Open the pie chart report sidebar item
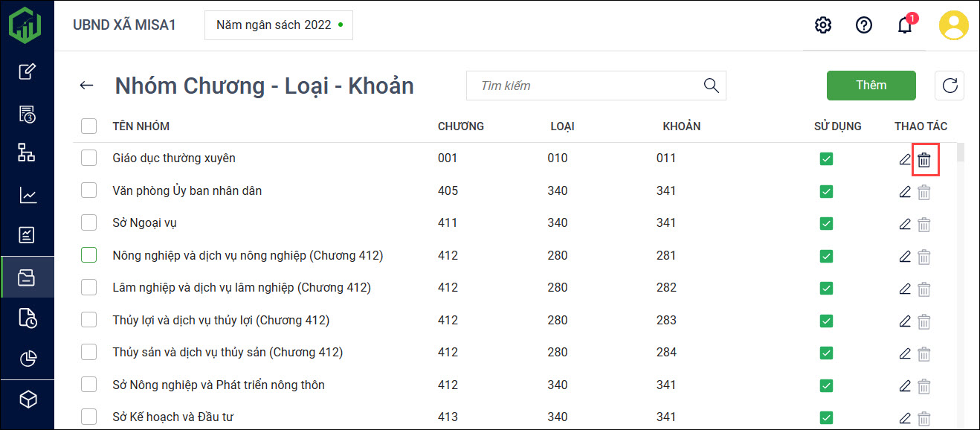 coord(27,359)
